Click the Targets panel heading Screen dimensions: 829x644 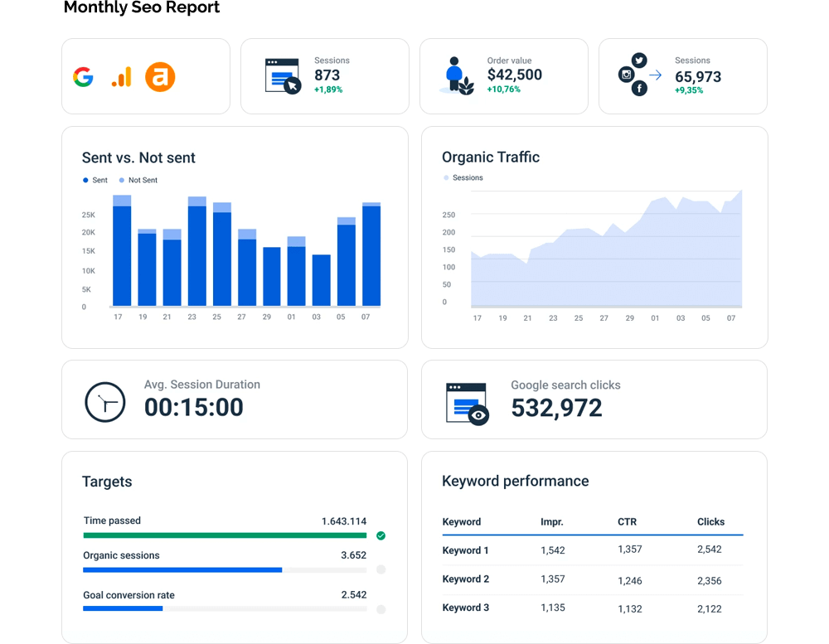[107, 482]
